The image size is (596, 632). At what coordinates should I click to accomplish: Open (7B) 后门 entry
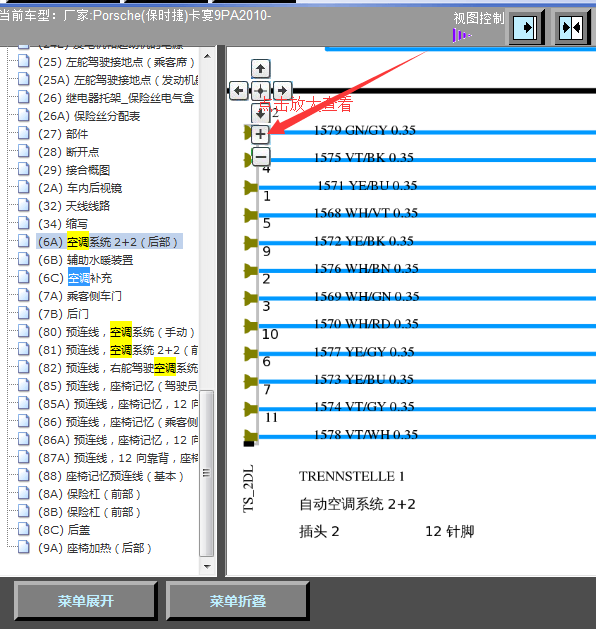click(63, 314)
